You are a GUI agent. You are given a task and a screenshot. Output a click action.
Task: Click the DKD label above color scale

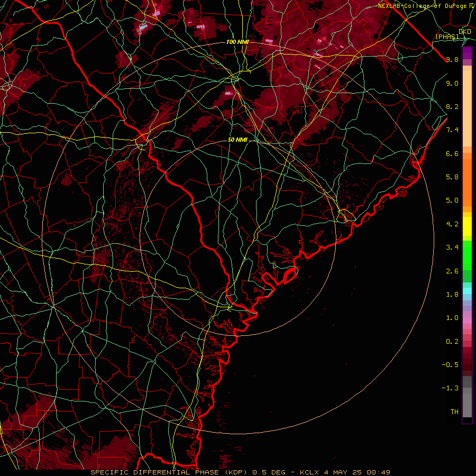pos(464,32)
